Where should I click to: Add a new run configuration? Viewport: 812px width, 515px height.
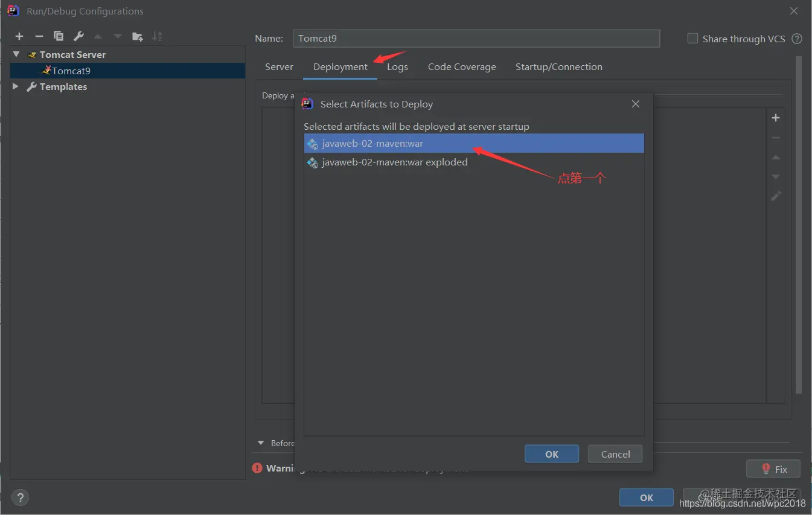[19, 37]
